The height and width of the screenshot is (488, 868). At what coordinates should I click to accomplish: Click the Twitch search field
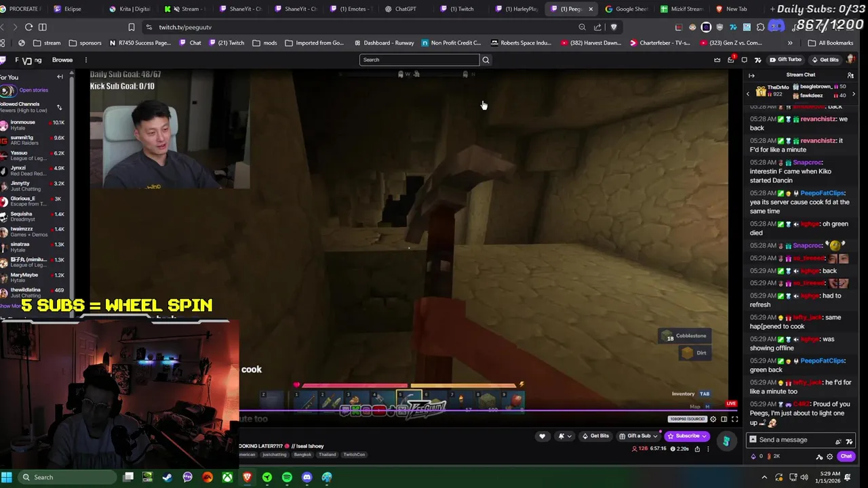(x=419, y=60)
